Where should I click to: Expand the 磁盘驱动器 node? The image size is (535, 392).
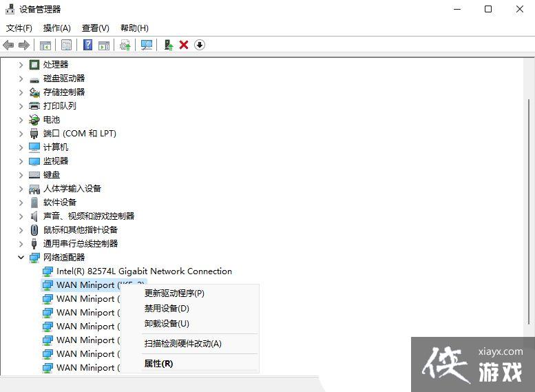pos(21,79)
